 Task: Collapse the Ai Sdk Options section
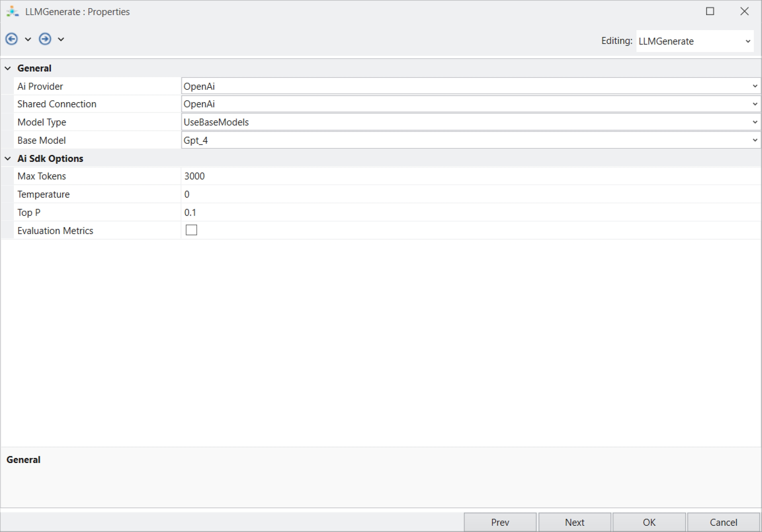pos(8,159)
